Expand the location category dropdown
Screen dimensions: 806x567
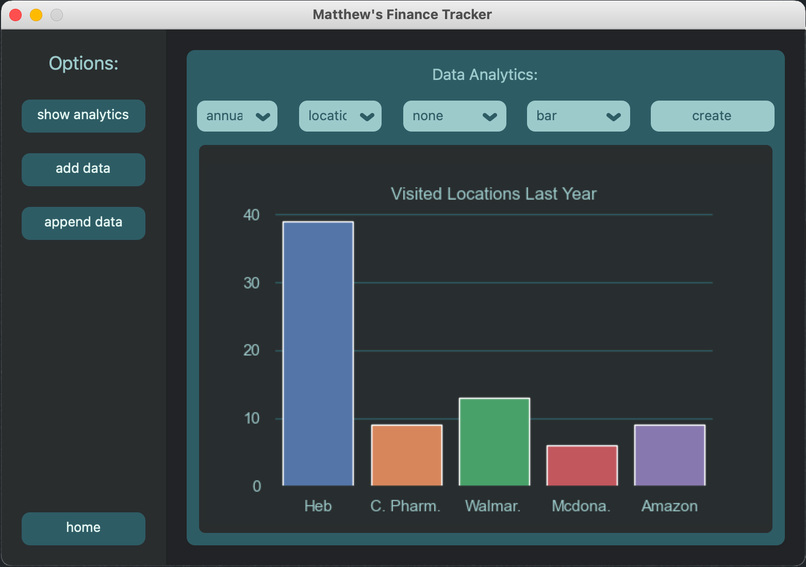(340, 116)
